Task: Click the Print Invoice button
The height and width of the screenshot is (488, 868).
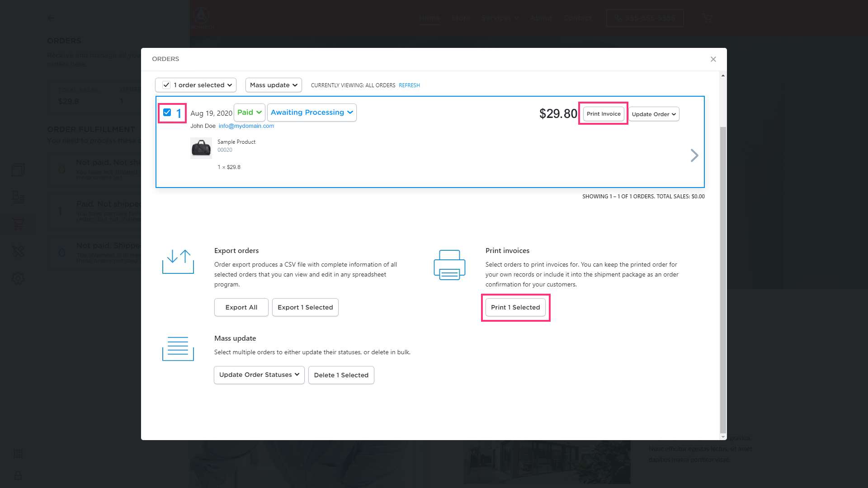Action: pyautogui.click(x=604, y=114)
